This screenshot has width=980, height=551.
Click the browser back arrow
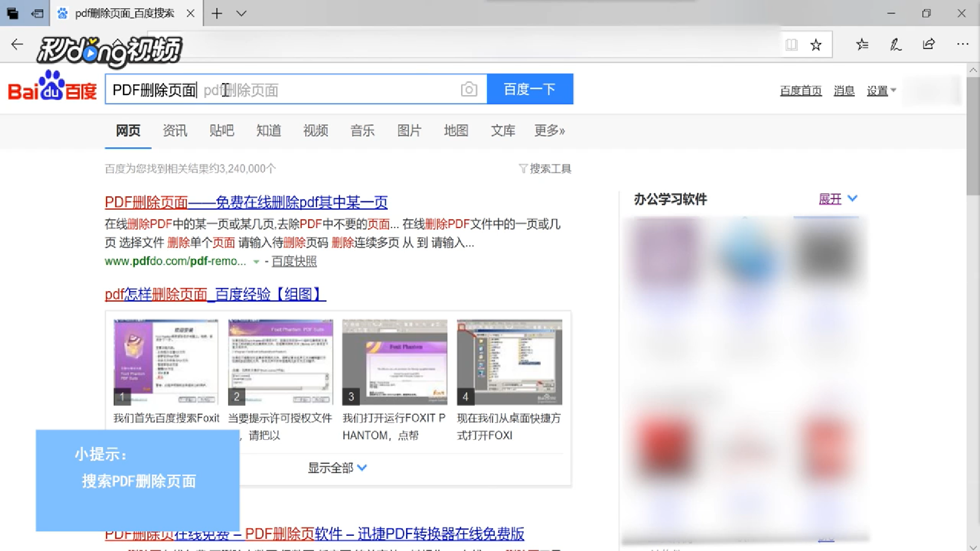click(x=17, y=44)
